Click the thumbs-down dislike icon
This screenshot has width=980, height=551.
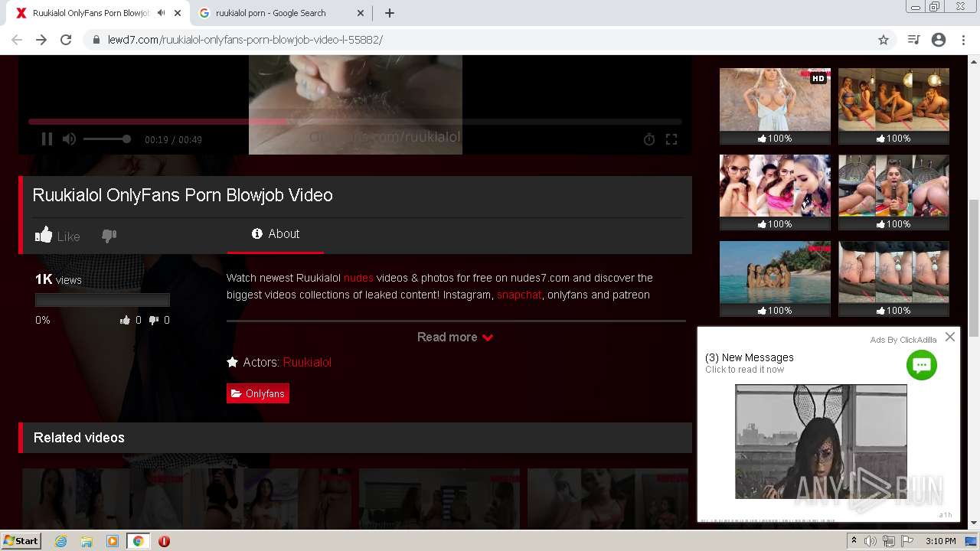[x=109, y=236]
